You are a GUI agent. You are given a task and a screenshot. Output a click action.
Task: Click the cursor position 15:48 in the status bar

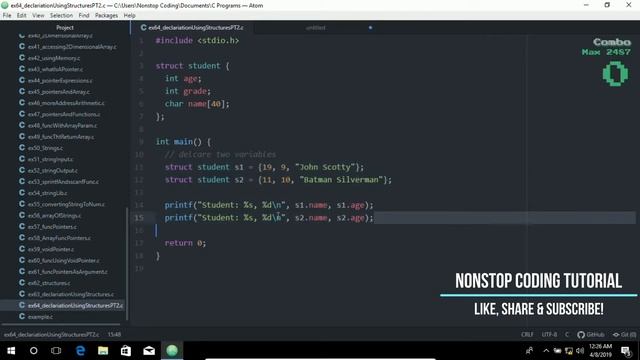(x=114, y=334)
